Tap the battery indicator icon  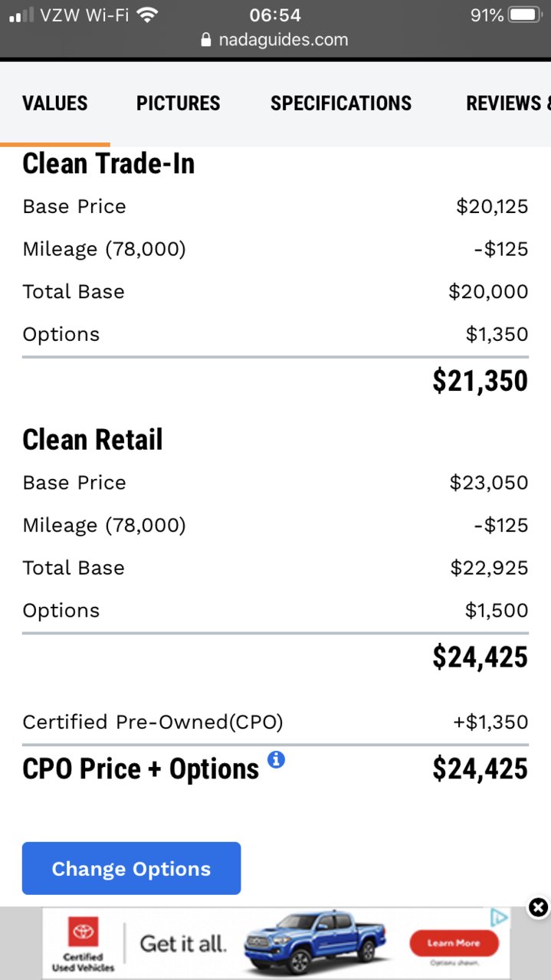(525, 15)
